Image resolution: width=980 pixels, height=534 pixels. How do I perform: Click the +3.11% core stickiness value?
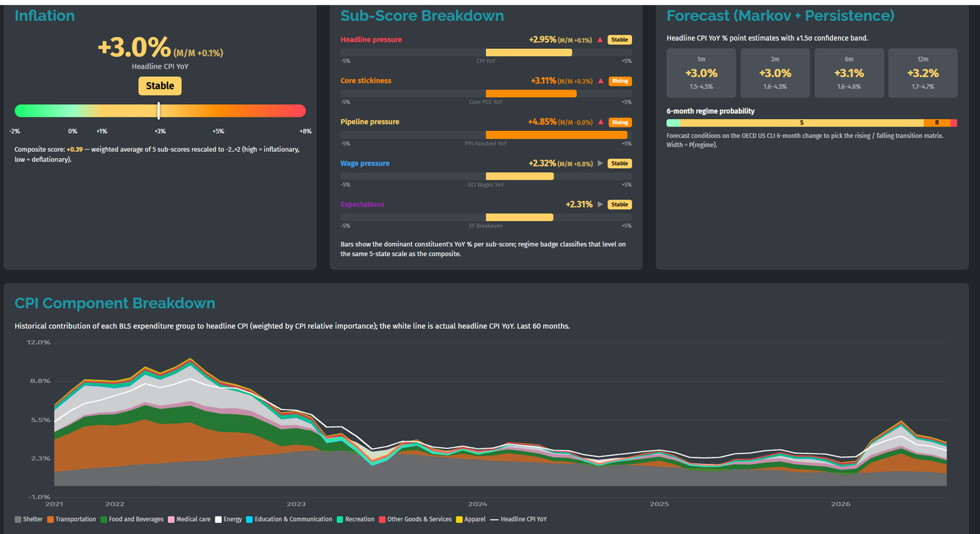(544, 81)
